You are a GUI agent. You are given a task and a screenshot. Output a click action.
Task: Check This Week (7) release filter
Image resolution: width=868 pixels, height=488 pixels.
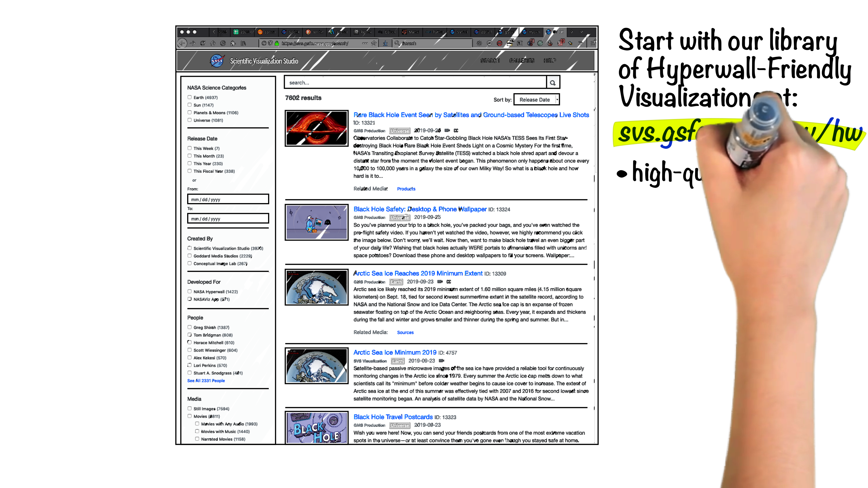pos(189,148)
